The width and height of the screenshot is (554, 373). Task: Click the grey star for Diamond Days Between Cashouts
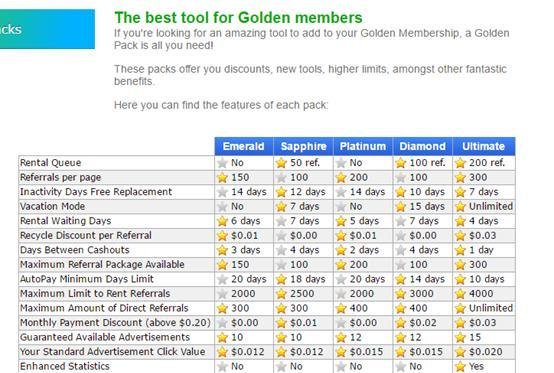coord(401,250)
